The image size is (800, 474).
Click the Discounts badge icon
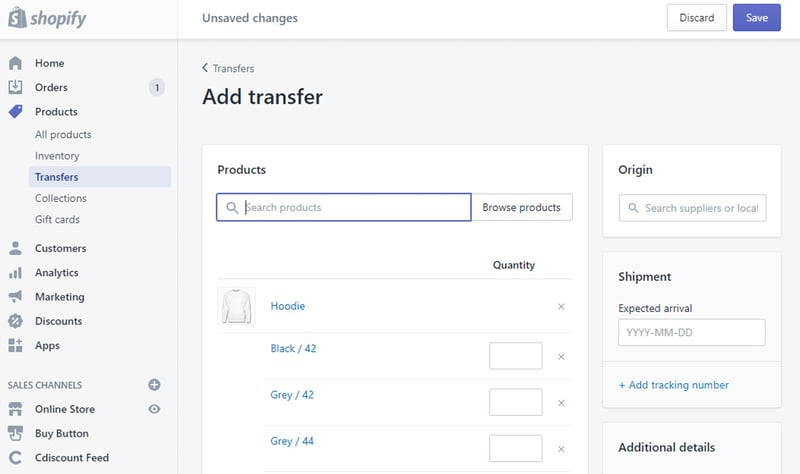point(15,321)
